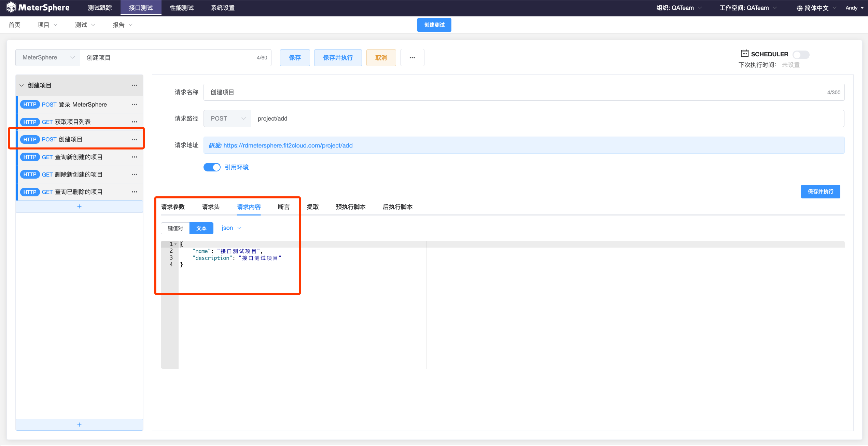Viewport: 868px width, 446px height.
Task: Open the json format dropdown
Action: coord(231,228)
